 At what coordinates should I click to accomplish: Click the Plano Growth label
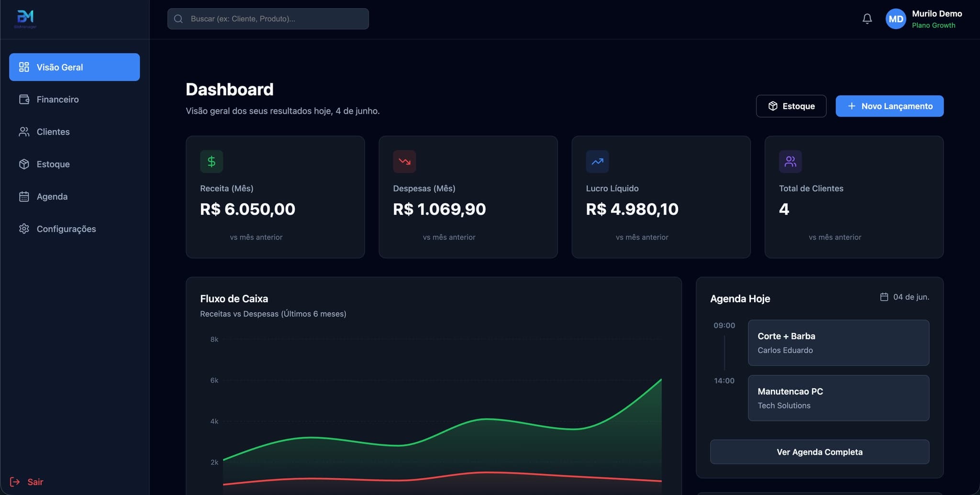pos(933,25)
